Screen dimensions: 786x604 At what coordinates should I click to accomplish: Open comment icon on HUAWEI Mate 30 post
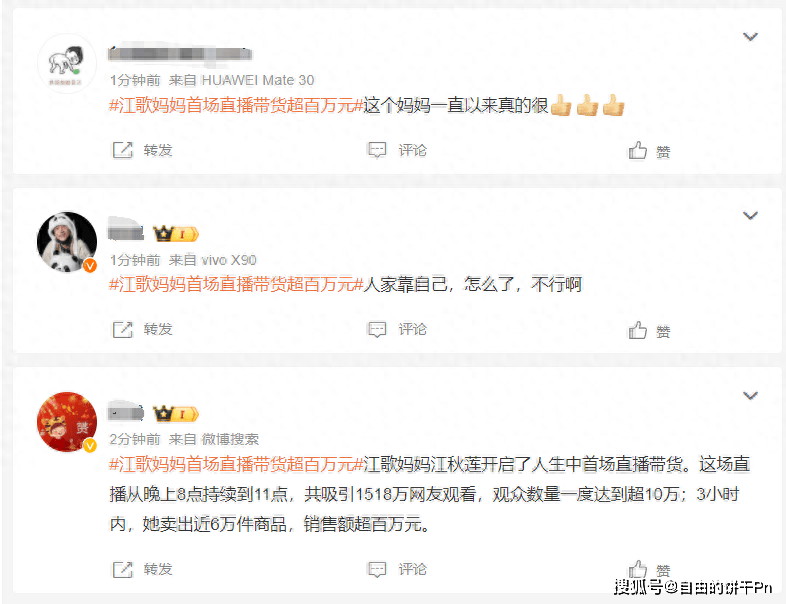click(377, 150)
